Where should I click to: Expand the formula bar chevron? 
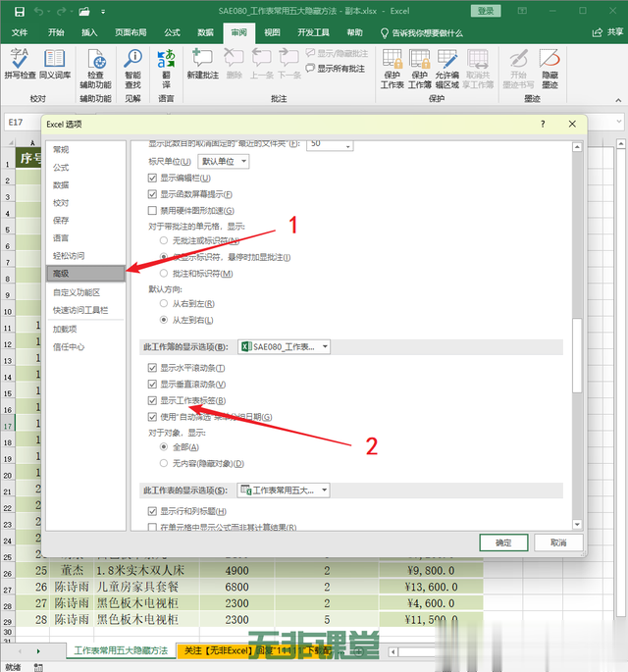point(619,122)
